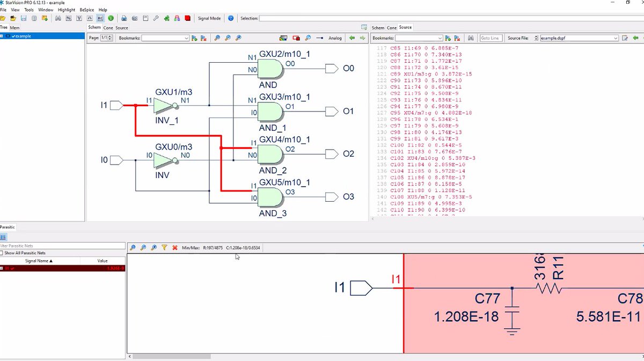644x361 pixels.
Task: Click the colorful display icon in schematic toolbar
Action: pos(283,38)
